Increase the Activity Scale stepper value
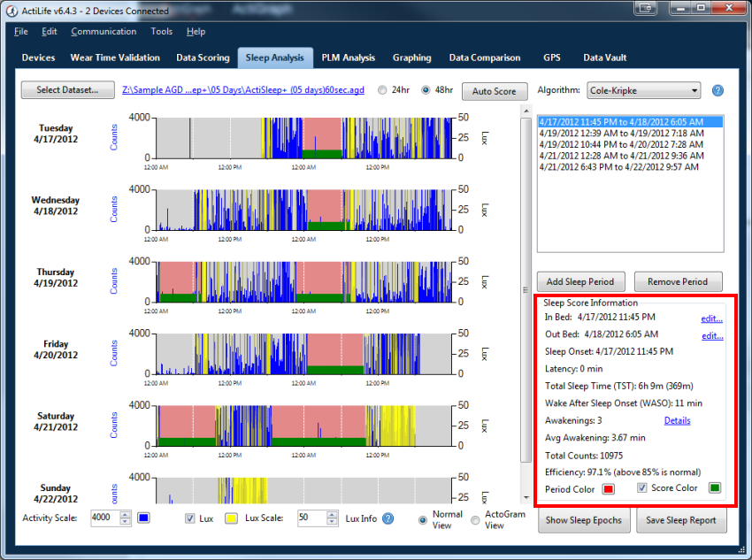This screenshot has height=560, width=752. pyautogui.click(x=125, y=515)
